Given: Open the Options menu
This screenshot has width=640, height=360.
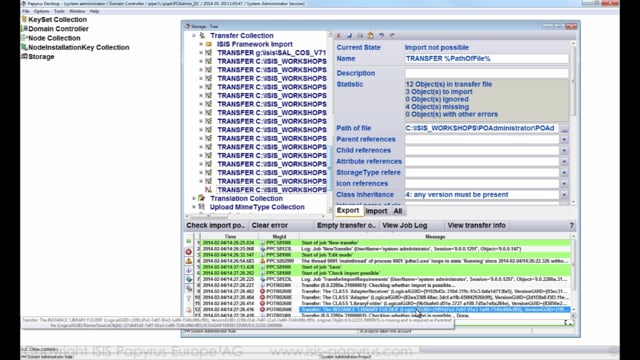Looking at the screenshot, I should (x=42, y=11).
